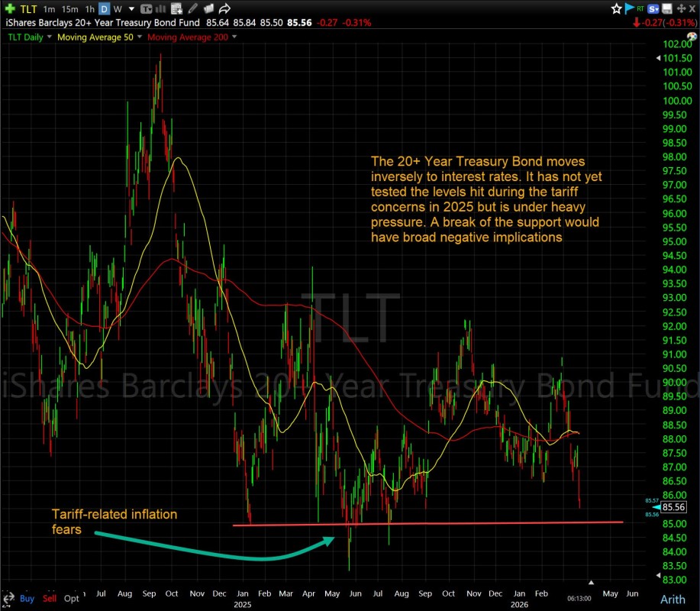Click the green plus add symbol icon
Screen dimensions: 700x611
(8, 9)
